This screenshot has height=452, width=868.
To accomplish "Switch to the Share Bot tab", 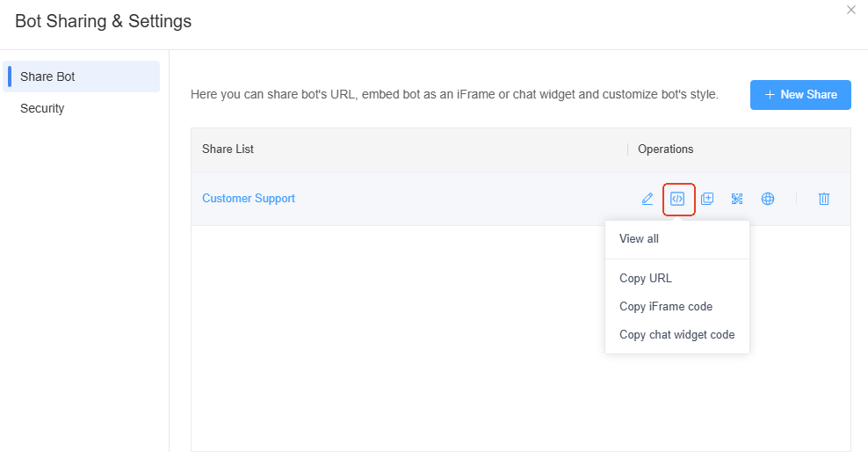I will pyautogui.click(x=82, y=77).
